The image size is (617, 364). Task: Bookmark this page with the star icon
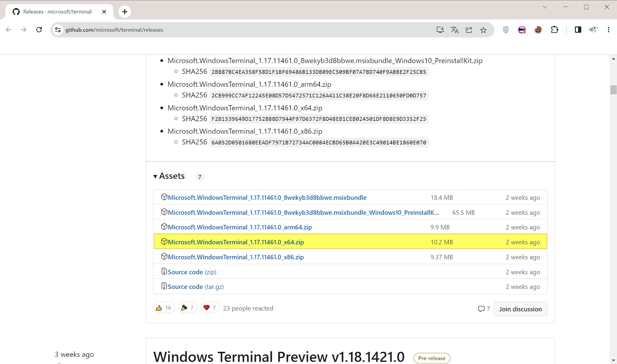coord(483,30)
